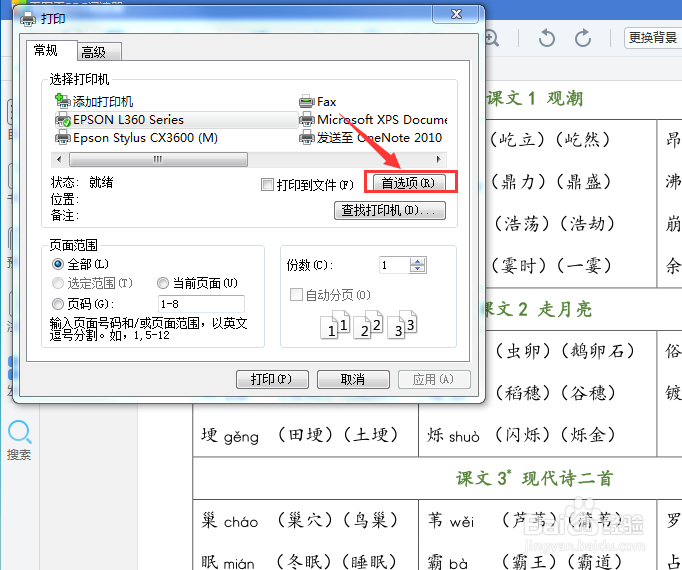Screen dimensions: 682x570
Task: Click the zoom-in magnifier in the reader toolbar
Action: pyautogui.click(x=491, y=38)
